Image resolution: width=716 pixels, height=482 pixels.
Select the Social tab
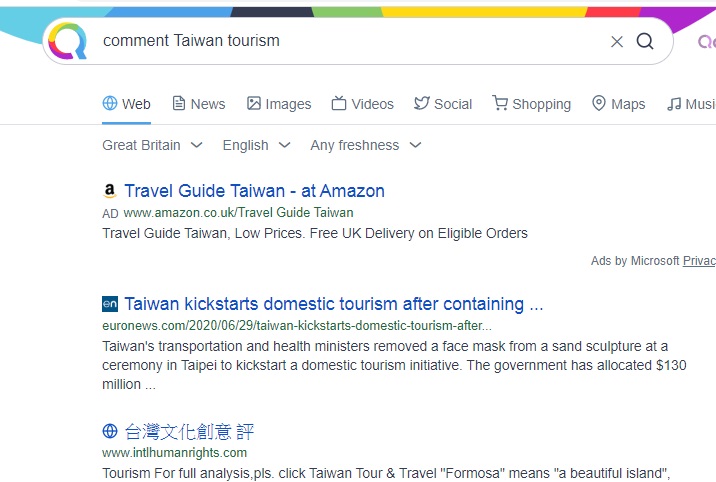(443, 104)
